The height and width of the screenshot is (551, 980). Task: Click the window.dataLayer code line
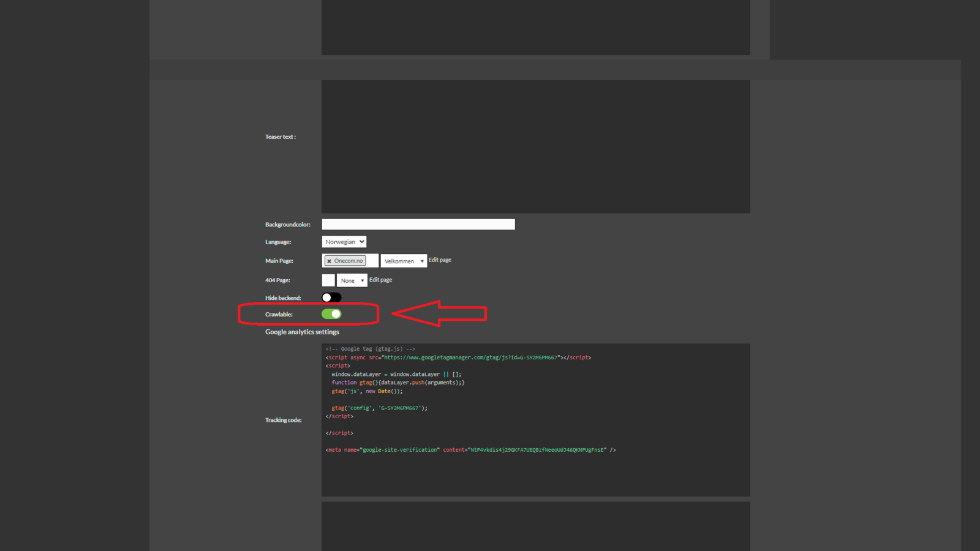pos(396,374)
